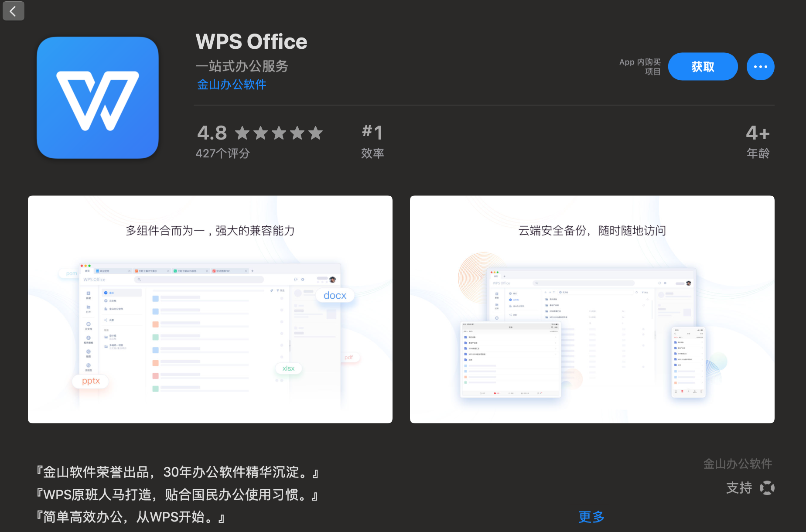
Task: Click the #1 效率 category ranking
Action: point(372,142)
